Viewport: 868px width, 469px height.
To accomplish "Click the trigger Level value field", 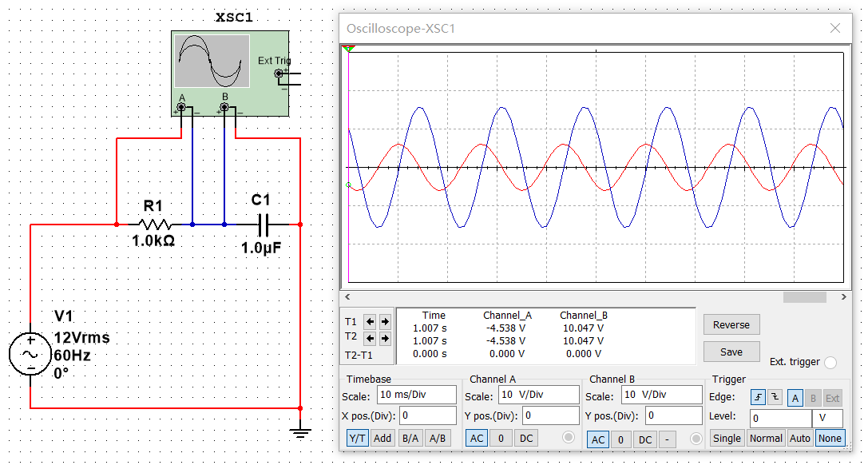I will click(x=780, y=418).
